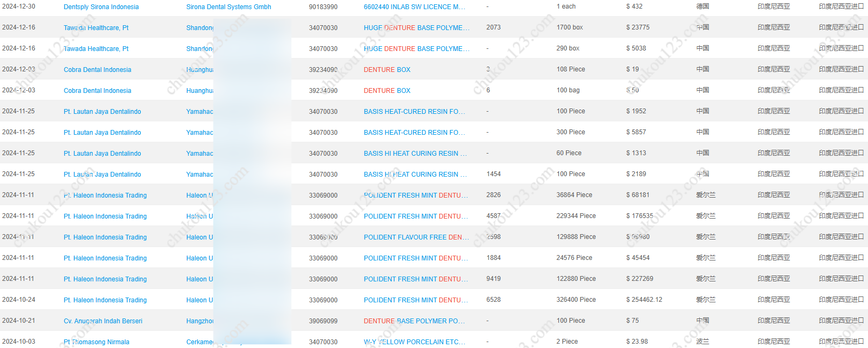Viewport: 868px width, 348px height.
Task: Open Pt. Lautan Jaya Dentalindo, $ 5857 row
Action: pyautogui.click(x=102, y=133)
